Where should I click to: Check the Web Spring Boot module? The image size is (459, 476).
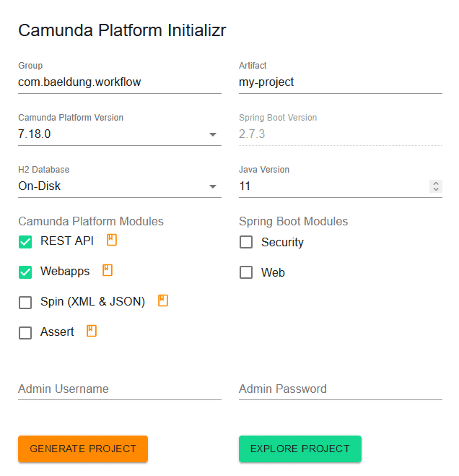click(246, 272)
